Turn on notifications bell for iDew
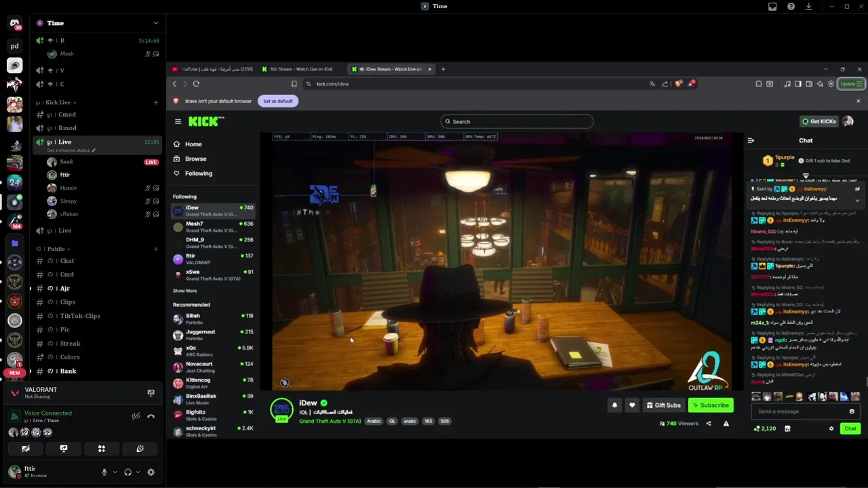Image resolution: width=868 pixels, height=488 pixels. pyautogui.click(x=614, y=405)
